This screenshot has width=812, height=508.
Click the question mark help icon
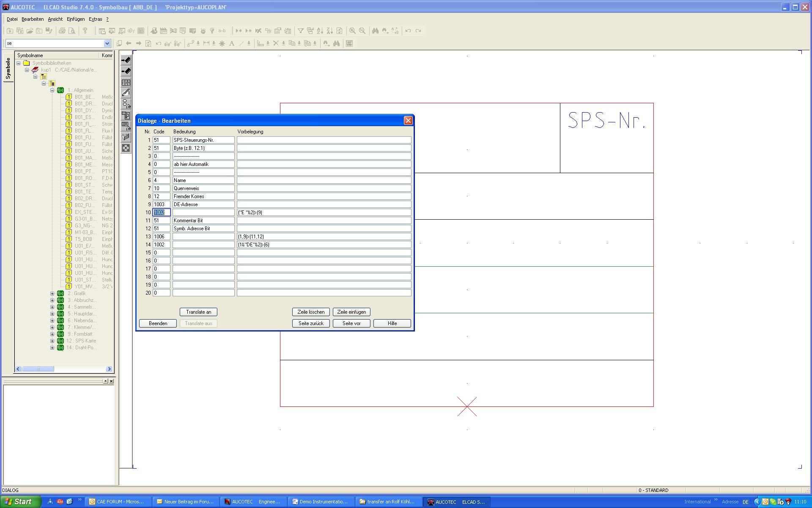pyautogui.click(x=85, y=31)
